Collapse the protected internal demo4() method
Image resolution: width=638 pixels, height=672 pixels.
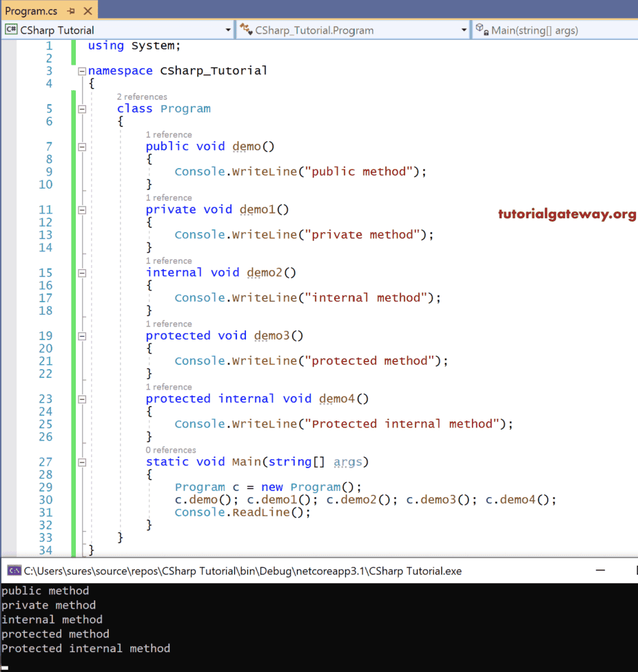click(x=82, y=399)
